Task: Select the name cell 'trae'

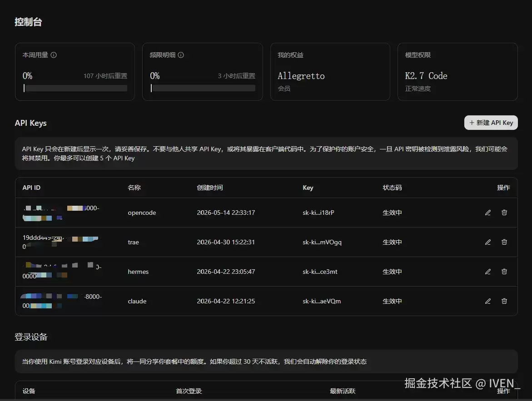Action: [133, 242]
